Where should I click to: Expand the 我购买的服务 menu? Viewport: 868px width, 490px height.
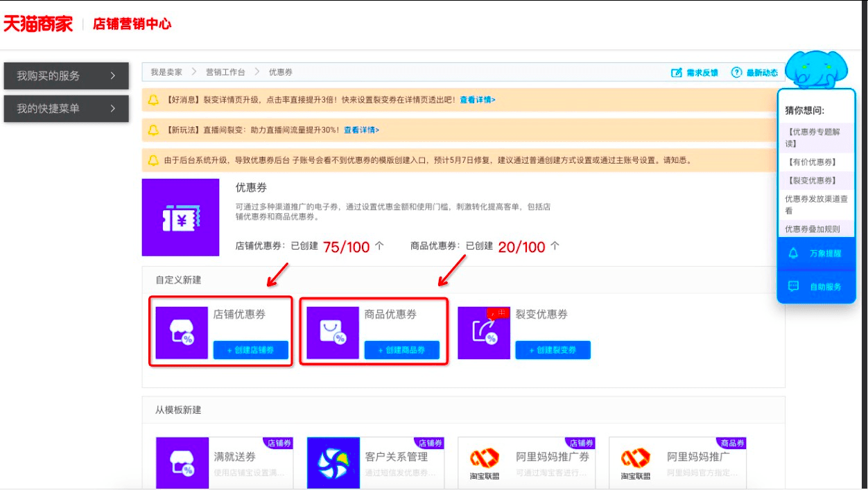click(67, 76)
